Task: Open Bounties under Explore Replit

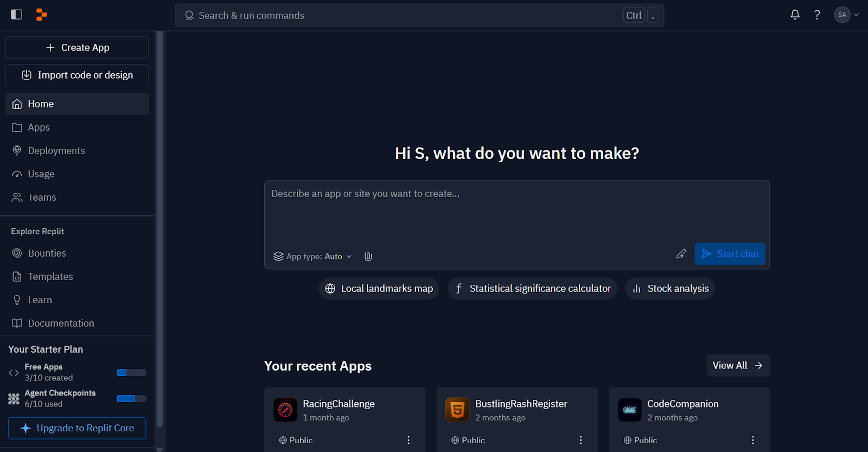Action: [77, 253]
